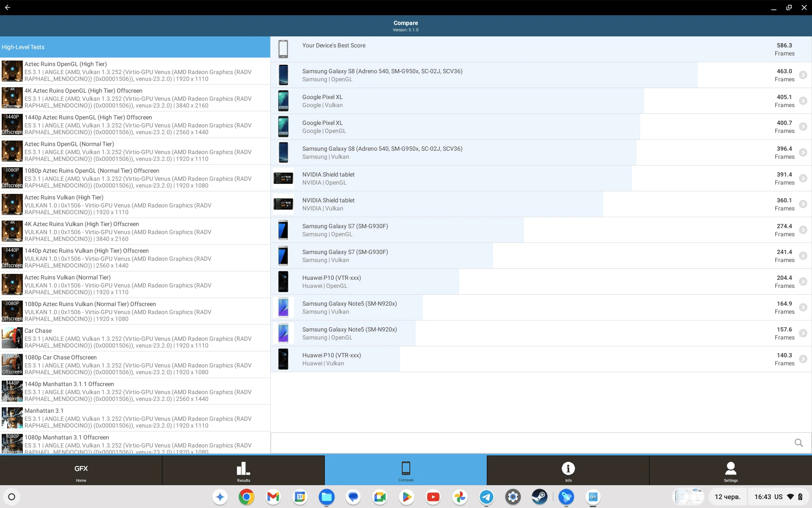
Task: Open the date 12 черв. calendar widget
Action: tap(727, 497)
